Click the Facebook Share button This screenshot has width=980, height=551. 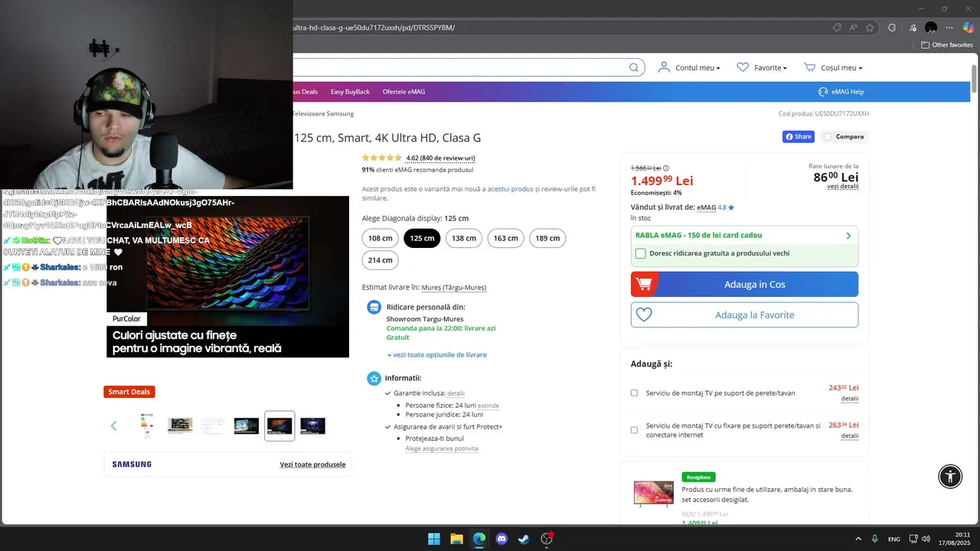tap(798, 137)
